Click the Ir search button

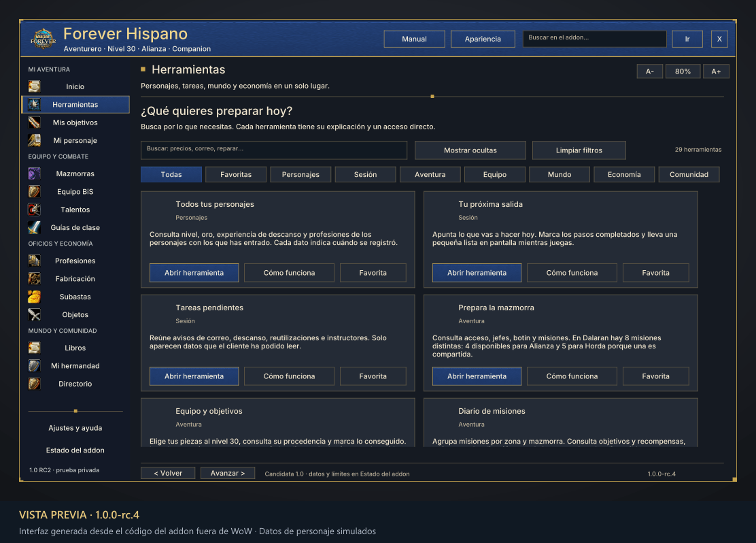(x=687, y=39)
